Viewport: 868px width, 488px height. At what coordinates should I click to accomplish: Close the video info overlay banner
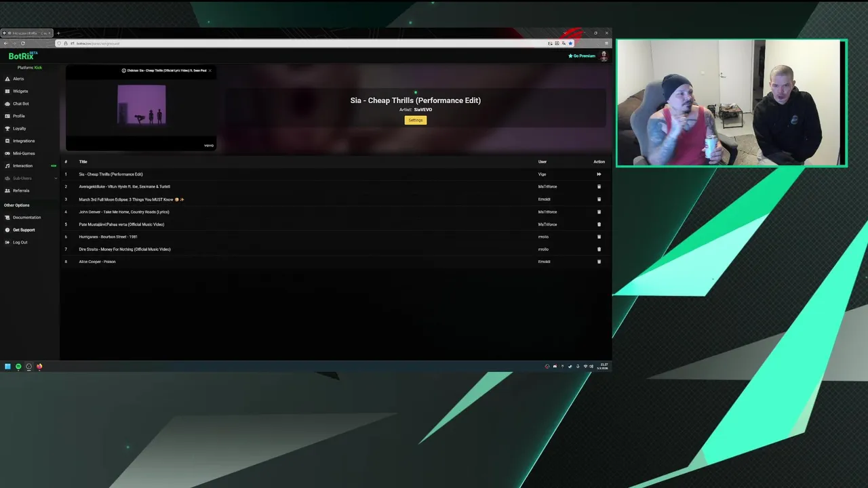click(x=210, y=70)
